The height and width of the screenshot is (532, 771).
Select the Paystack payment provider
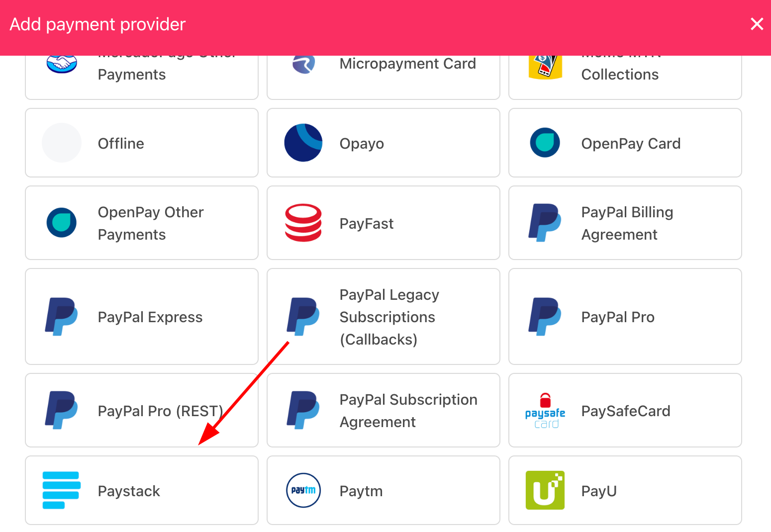(x=142, y=490)
